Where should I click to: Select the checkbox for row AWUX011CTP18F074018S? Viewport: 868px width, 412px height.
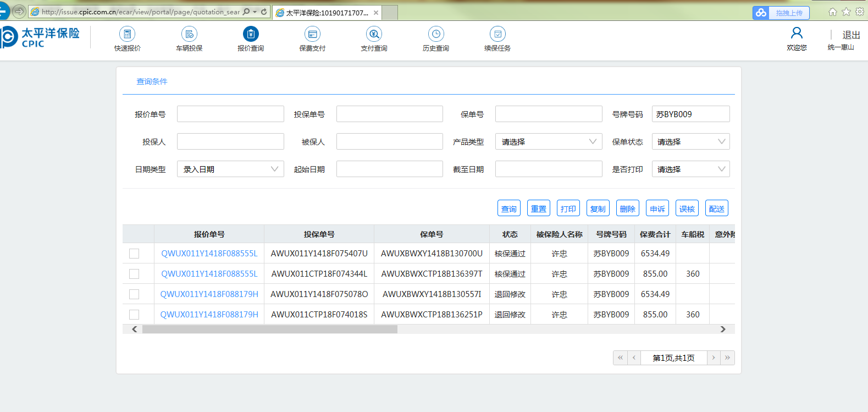coord(134,315)
